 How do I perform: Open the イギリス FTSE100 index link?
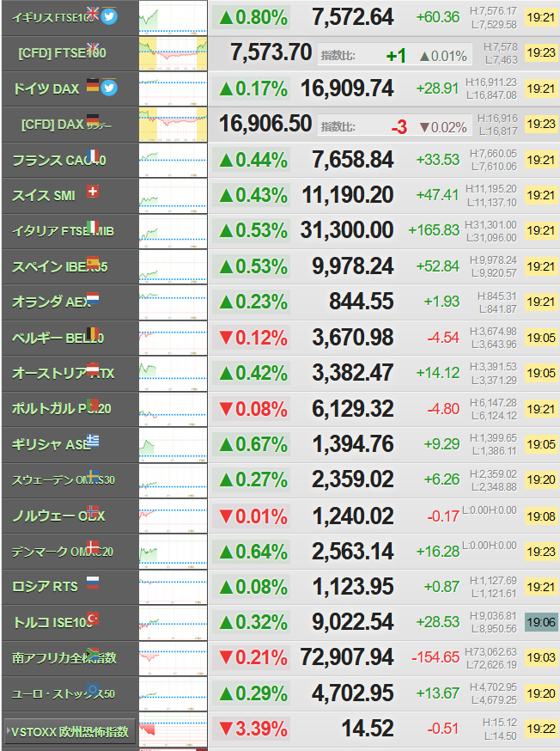click(x=52, y=18)
